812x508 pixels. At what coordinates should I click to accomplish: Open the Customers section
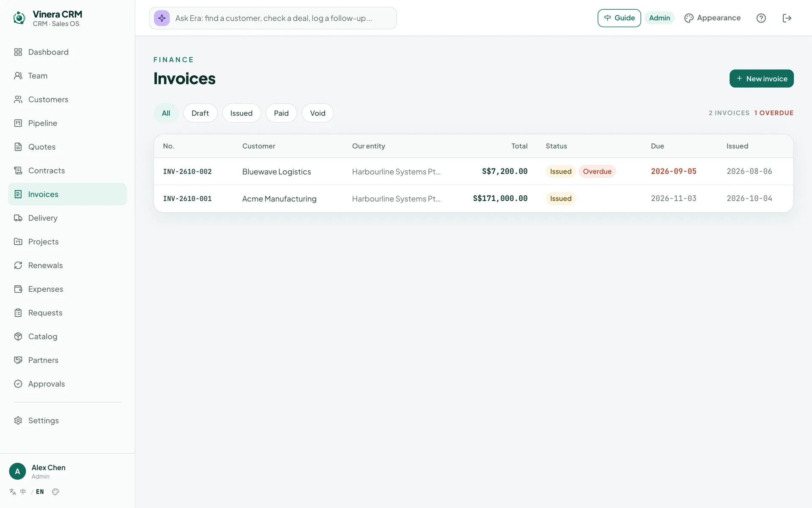pos(67,99)
